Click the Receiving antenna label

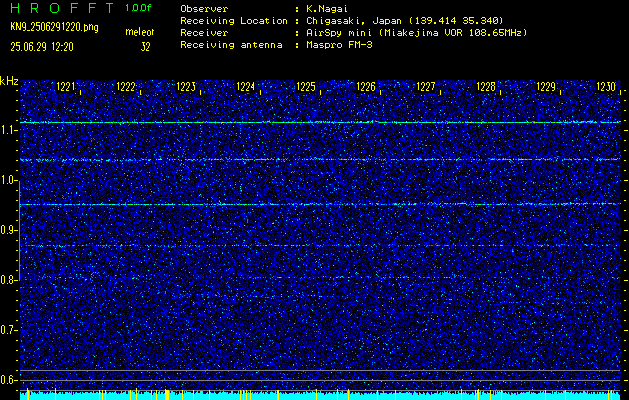pyautogui.click(x=231, y=45)
